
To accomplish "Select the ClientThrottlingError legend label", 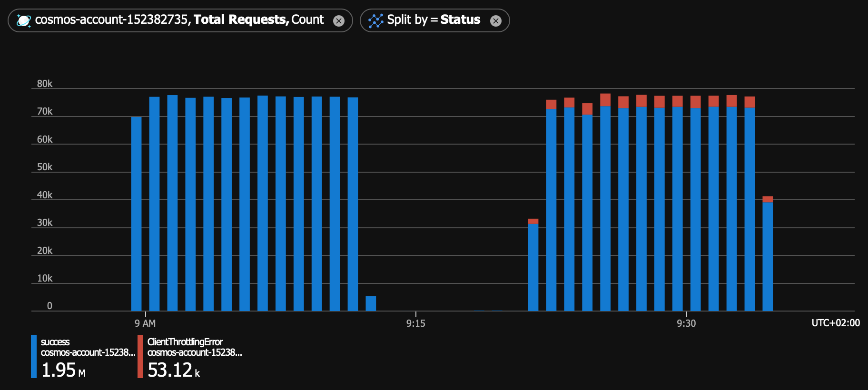I will tap(185, 342).
